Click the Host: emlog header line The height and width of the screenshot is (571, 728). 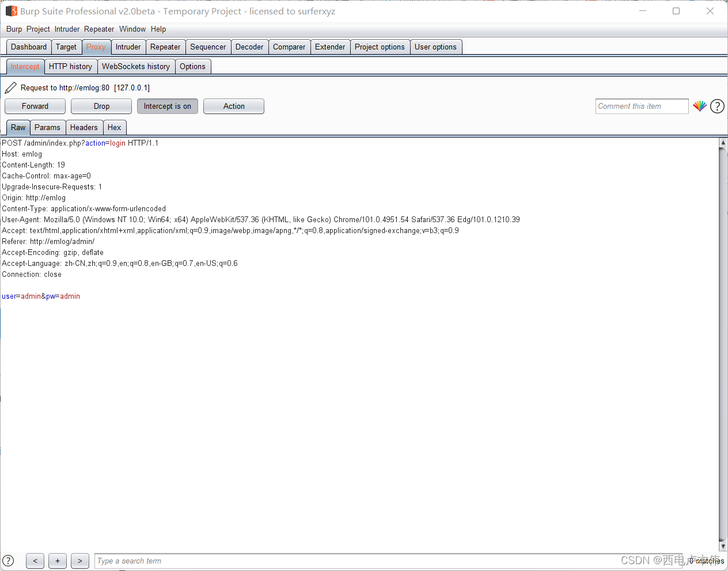22,154
